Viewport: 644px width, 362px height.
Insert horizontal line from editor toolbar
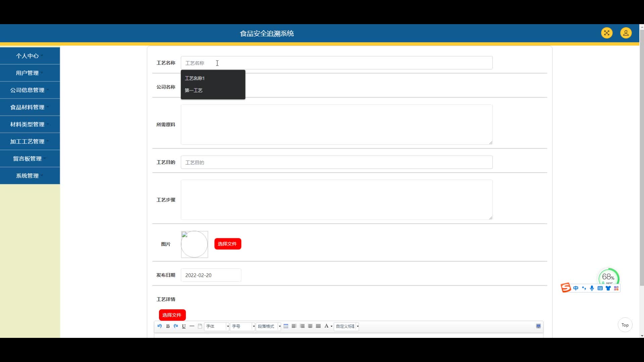[x=192, y=326]
